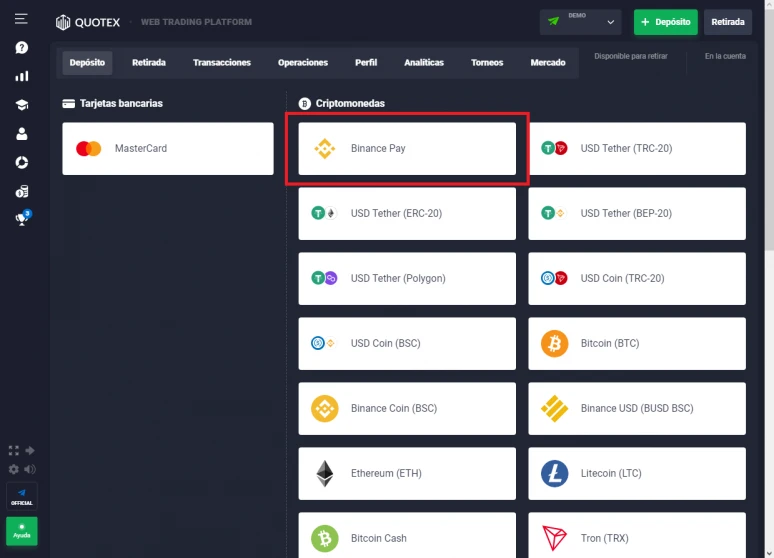Select Tron (TRX) deposit method

637,535
